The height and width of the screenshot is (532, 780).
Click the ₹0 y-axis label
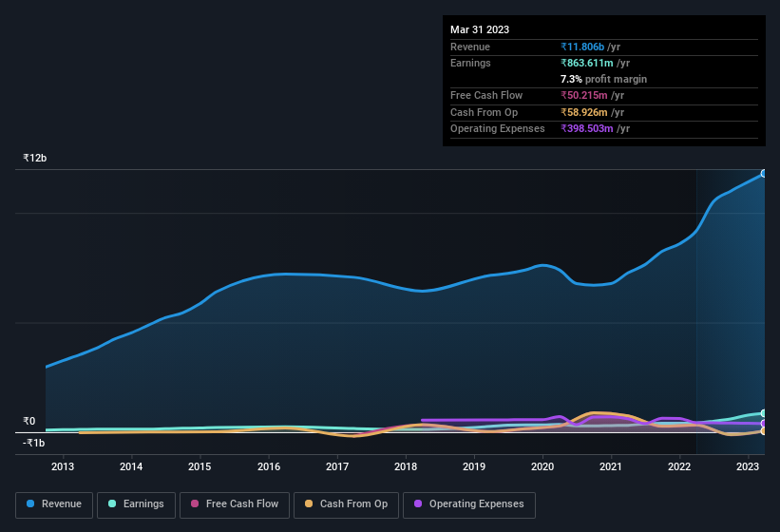coord(29,421)
